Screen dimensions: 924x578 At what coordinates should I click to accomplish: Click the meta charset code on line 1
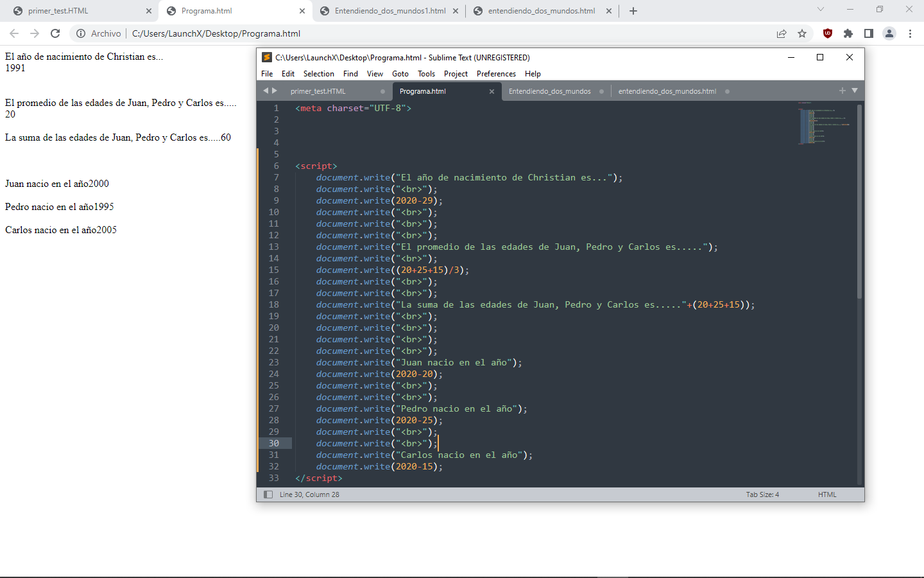coord(353,108)
